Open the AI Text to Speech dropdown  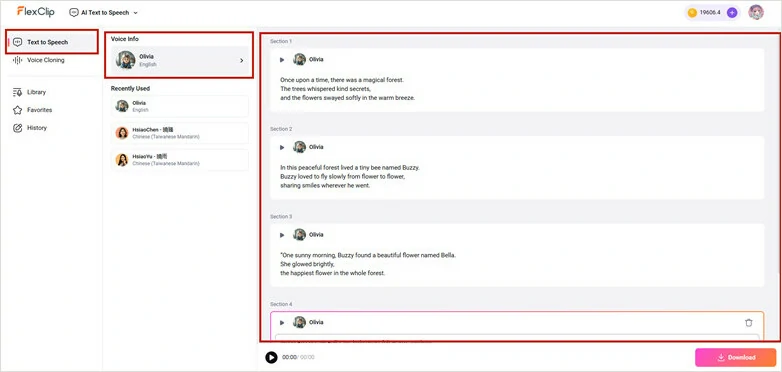coord(104,12)
